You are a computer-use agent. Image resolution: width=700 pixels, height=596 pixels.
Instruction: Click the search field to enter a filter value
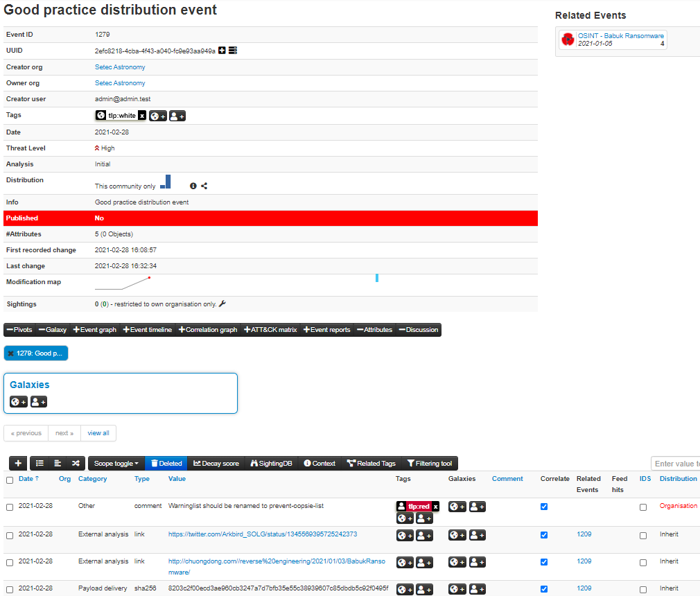tap(676, 464)
